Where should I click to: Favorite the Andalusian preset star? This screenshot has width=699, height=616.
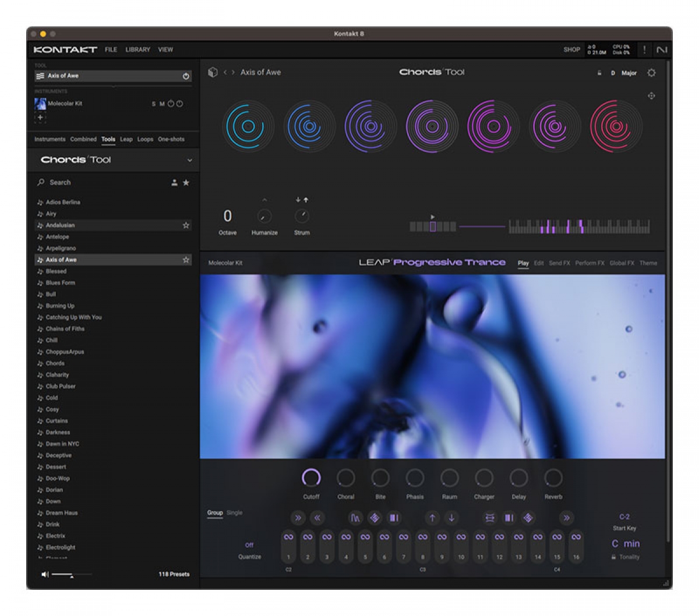[186, 225]
